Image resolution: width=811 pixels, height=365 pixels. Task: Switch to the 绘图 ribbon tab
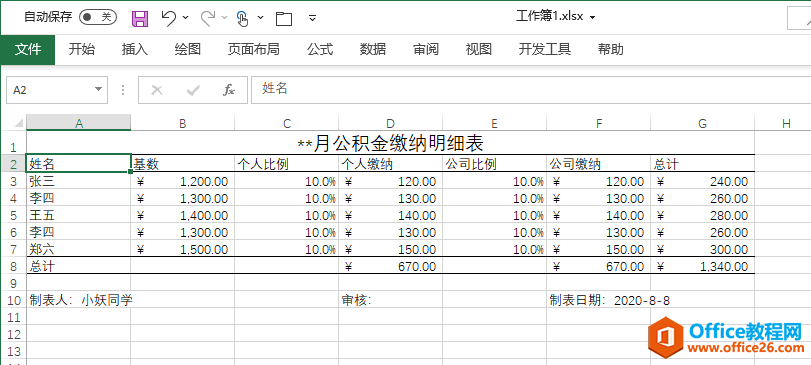pos(188,50)
